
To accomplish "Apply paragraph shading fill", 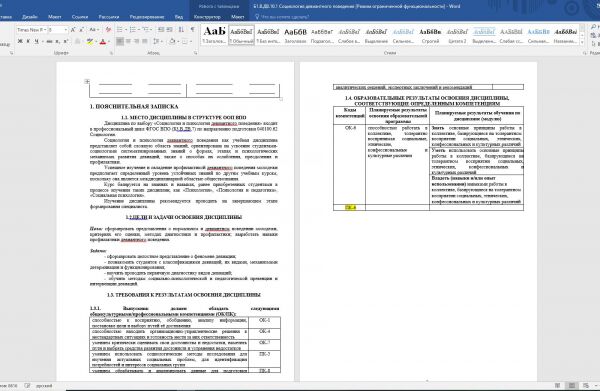I will point(172,41).
